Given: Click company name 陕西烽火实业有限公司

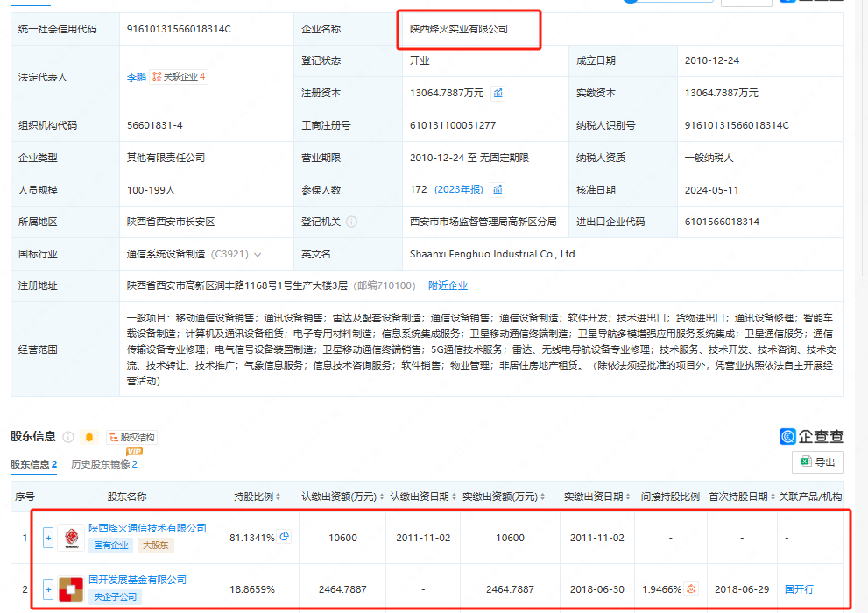Looking at the screenshot, I should pos(459,29).
